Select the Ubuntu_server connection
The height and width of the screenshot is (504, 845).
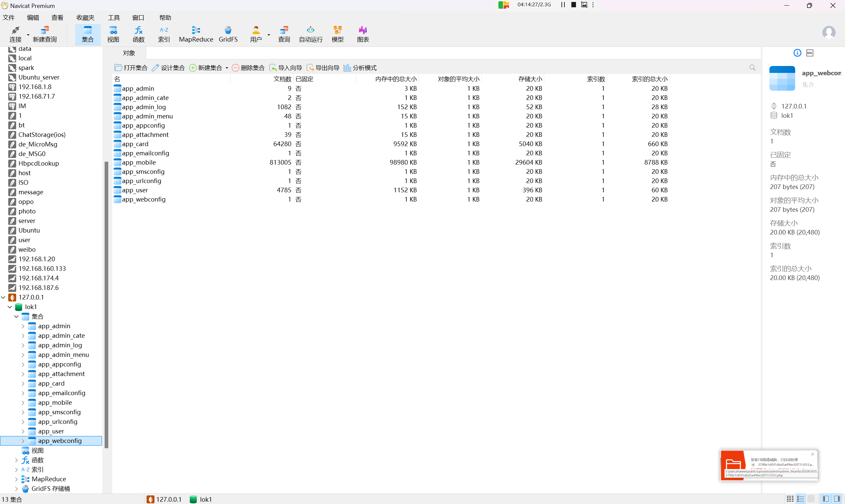pyautogui.click(x=39, y=78)
